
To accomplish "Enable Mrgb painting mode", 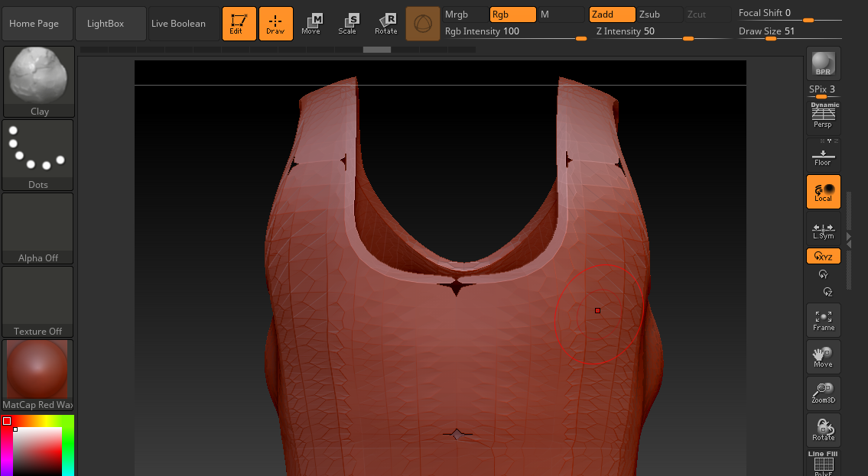I will 465,15.
